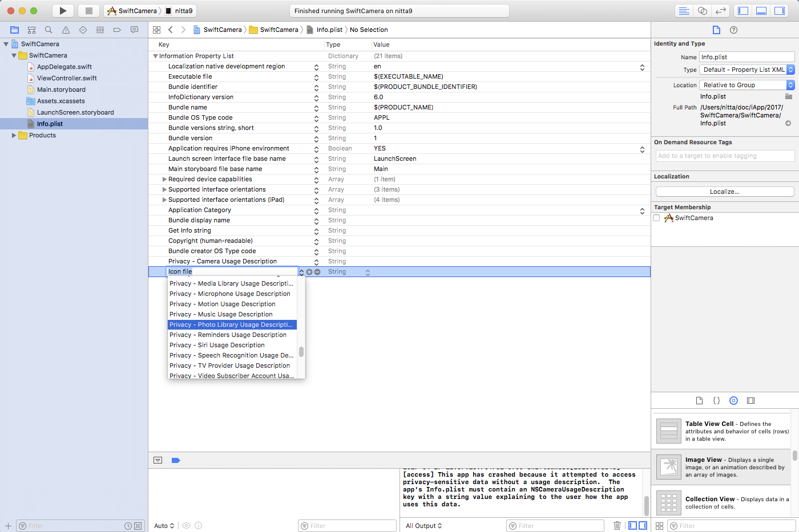Select Privacy - Microphone Usage Description
Screen dimensions: 799x532
[230, 294]
